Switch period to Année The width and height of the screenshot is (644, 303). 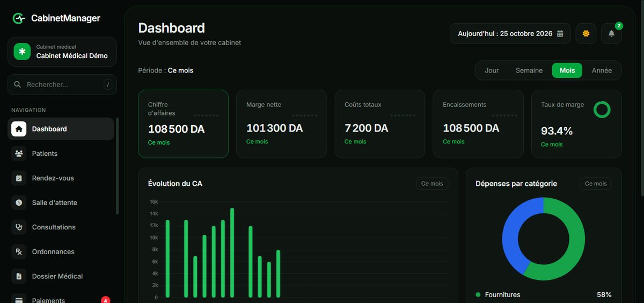[602, 70]
